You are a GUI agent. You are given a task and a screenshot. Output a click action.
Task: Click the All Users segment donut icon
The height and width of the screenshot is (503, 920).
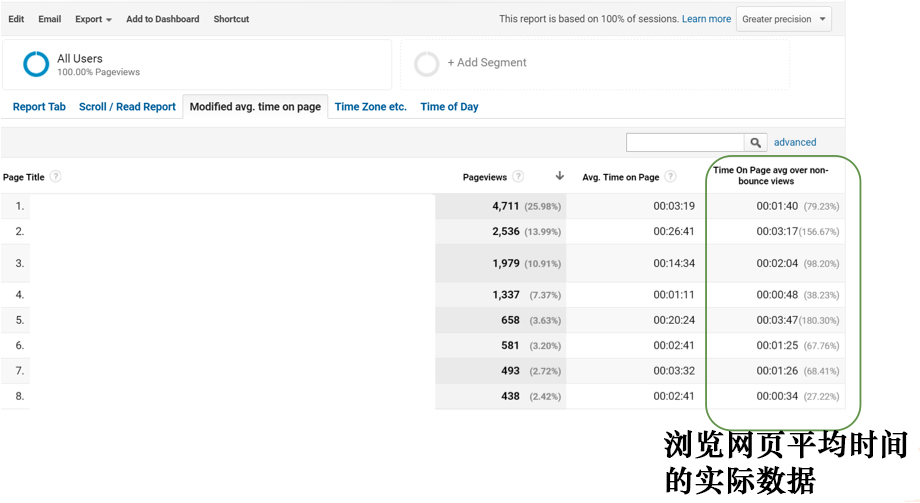[36, 64]
